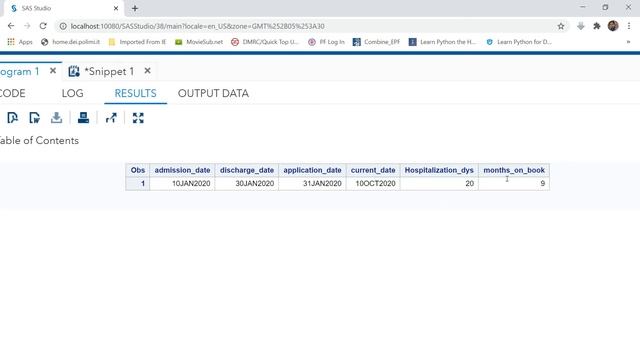Open PF Log In bookmark
This screenshot has width=640, height=360.
point(326,42)
